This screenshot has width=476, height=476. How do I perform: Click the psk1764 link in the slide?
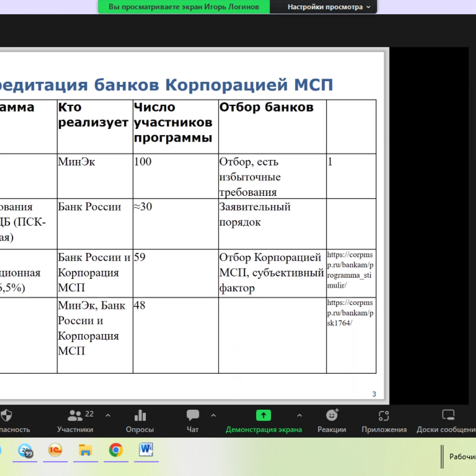pyautogui.click(x=350, y=313)
